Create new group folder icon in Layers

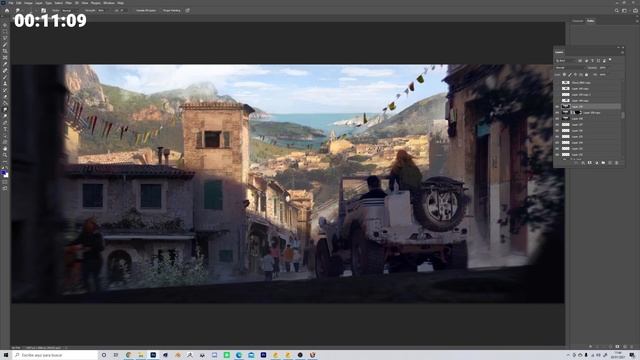tap(603, 162)
